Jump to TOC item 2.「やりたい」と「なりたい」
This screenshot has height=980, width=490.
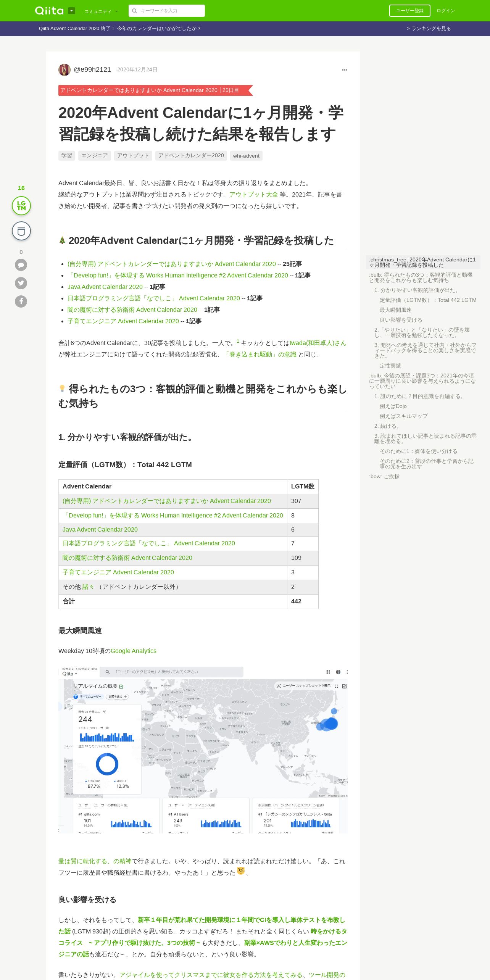click(422, 333)
